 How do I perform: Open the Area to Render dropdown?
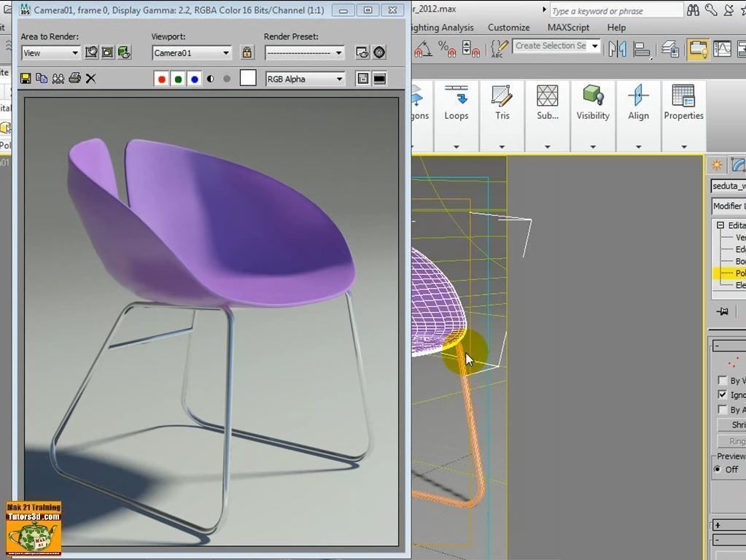pos(50,52)
